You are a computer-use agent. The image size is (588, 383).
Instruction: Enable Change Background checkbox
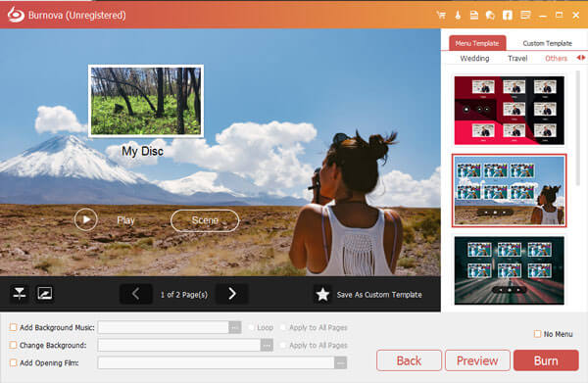tap(13, 345)
